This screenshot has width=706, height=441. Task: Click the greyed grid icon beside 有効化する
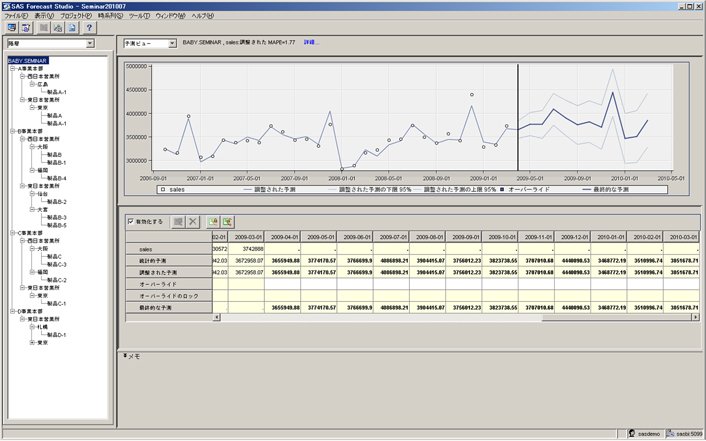click(x=179, y=222)
